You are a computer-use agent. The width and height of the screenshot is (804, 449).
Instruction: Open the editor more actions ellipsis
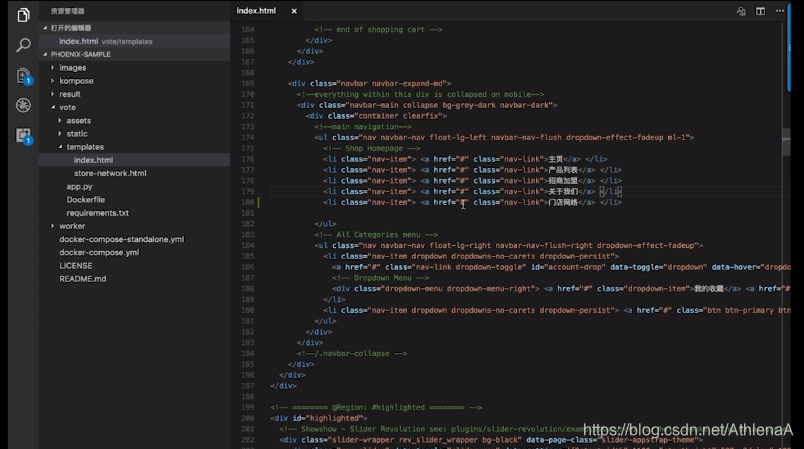[779, 11]
